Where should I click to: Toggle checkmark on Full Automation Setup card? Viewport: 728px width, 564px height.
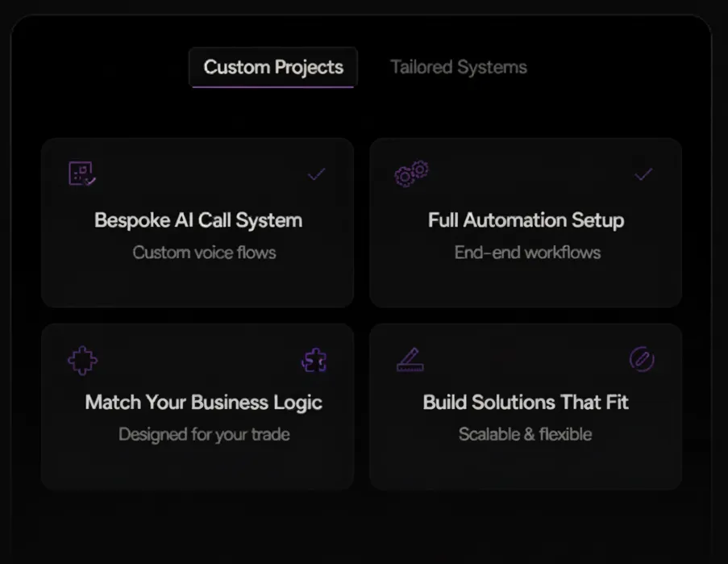pos(643,174)
